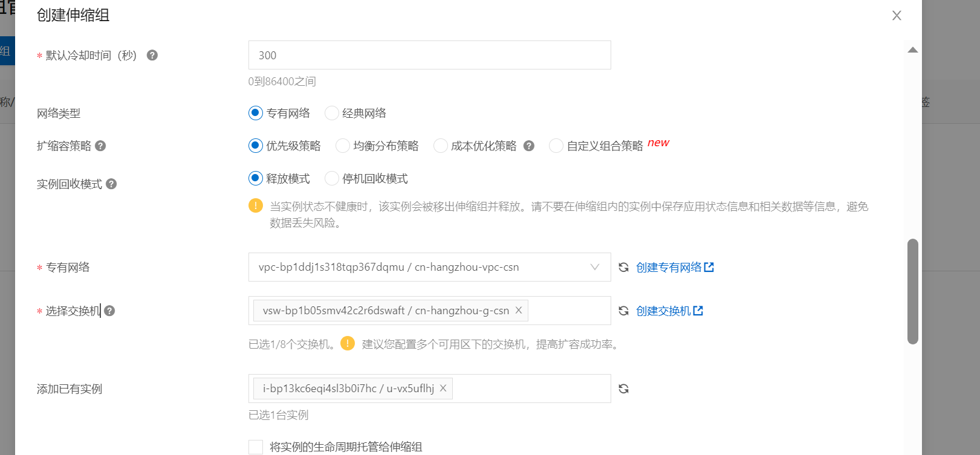Select 停机回收模式 reclaim mode
Screen dimensions: 980x455
[x=332, y=178]
